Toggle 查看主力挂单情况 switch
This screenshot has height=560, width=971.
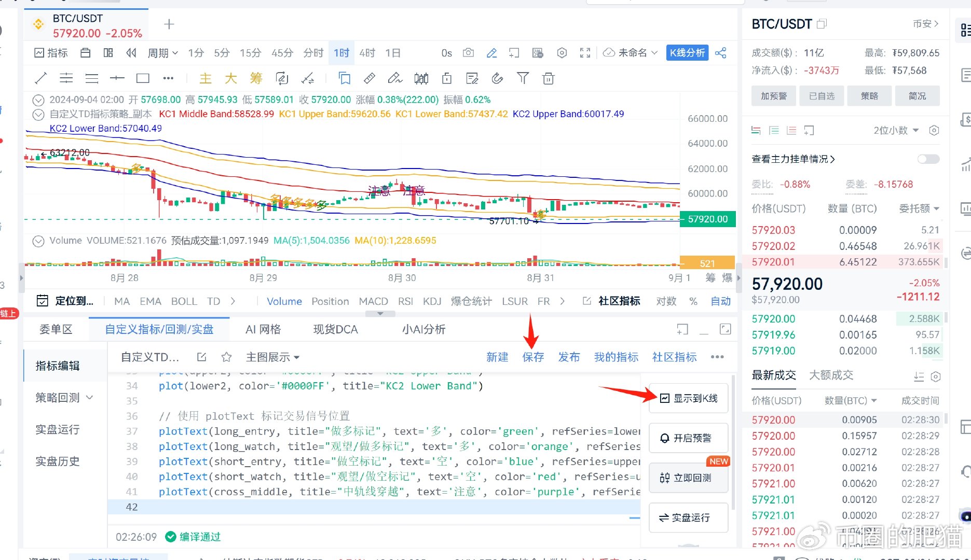[x=928, y=159]
